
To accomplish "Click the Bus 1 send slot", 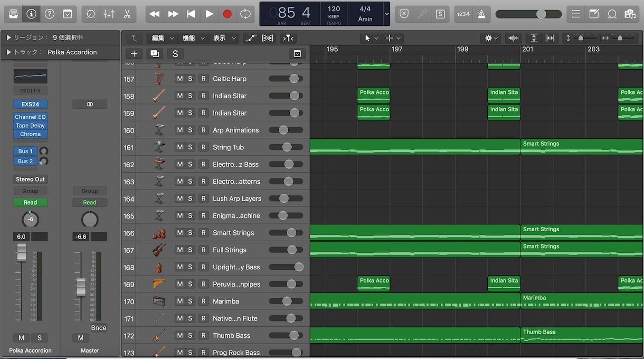I will pos(25,151).
